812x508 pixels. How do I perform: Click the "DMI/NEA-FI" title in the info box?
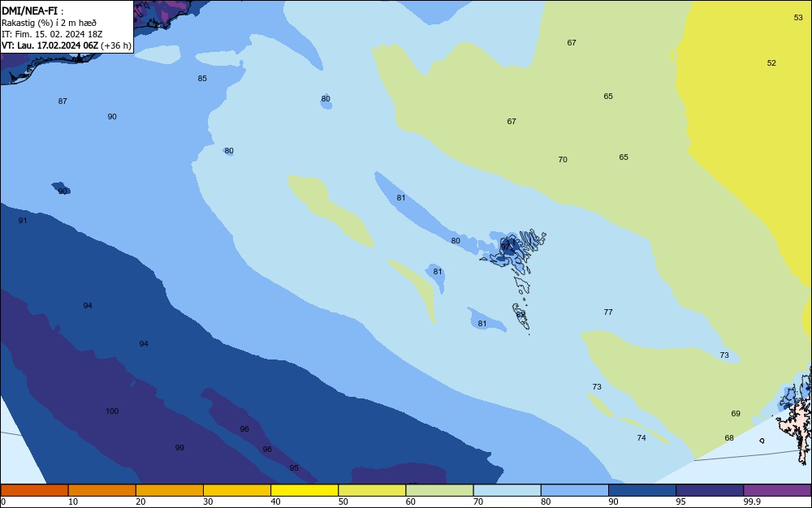29,11
